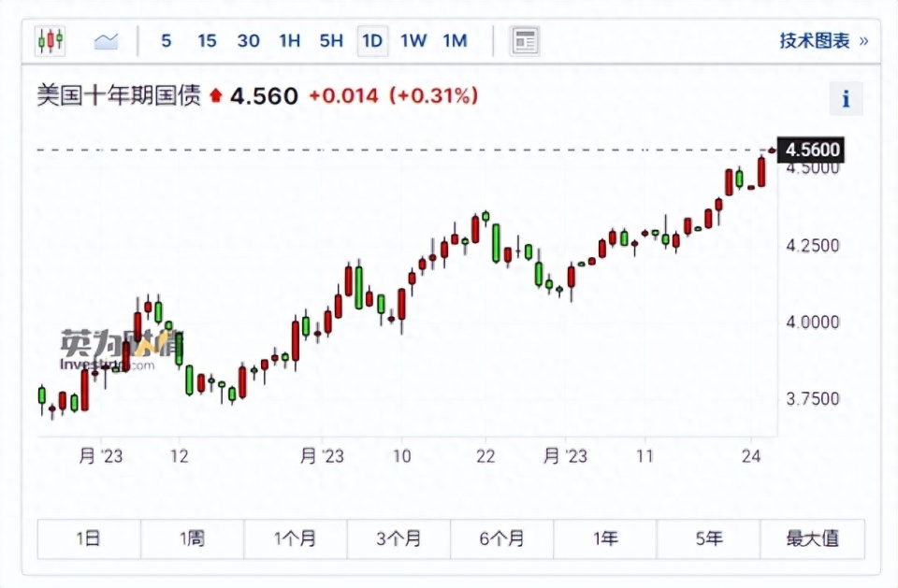Click the last candlestick near date 24

point(772,151)
